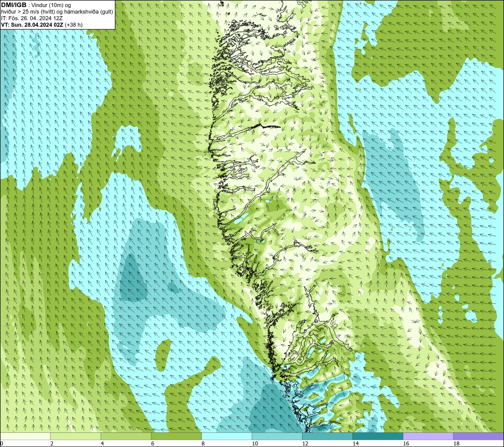Viewport: 504px width, 447px height.
Task: Click the scale label '12'
Action: pos(305,444)
